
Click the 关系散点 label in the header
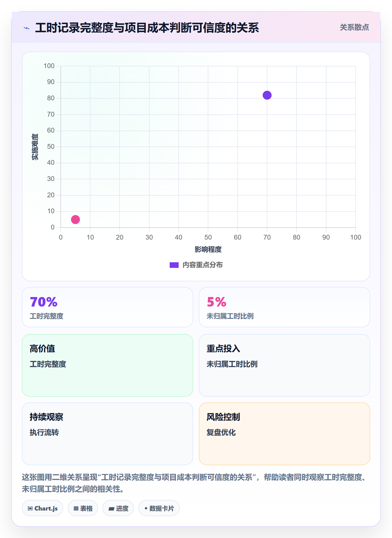point(354,27)
